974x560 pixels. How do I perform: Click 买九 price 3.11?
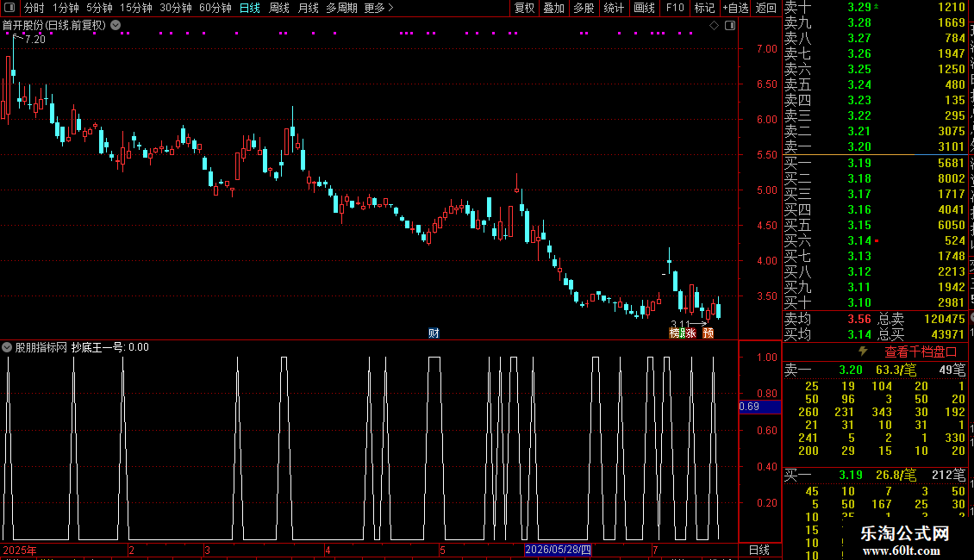coord(859,288)
